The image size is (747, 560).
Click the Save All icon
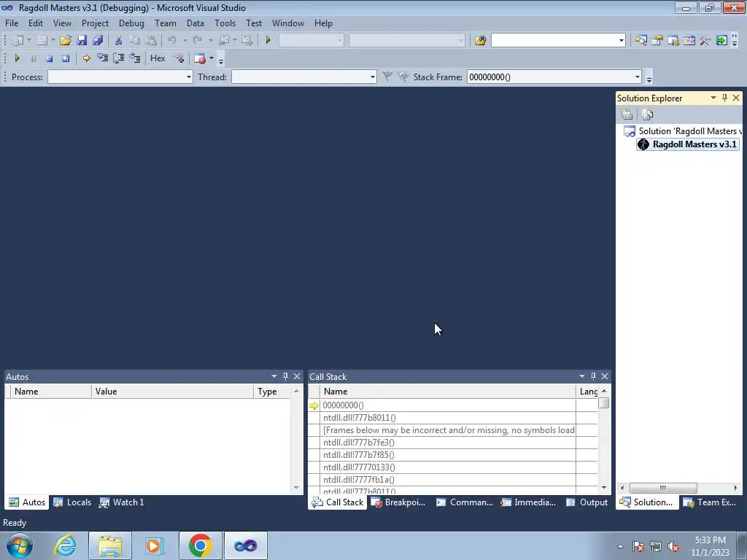[x=98, y=41]
